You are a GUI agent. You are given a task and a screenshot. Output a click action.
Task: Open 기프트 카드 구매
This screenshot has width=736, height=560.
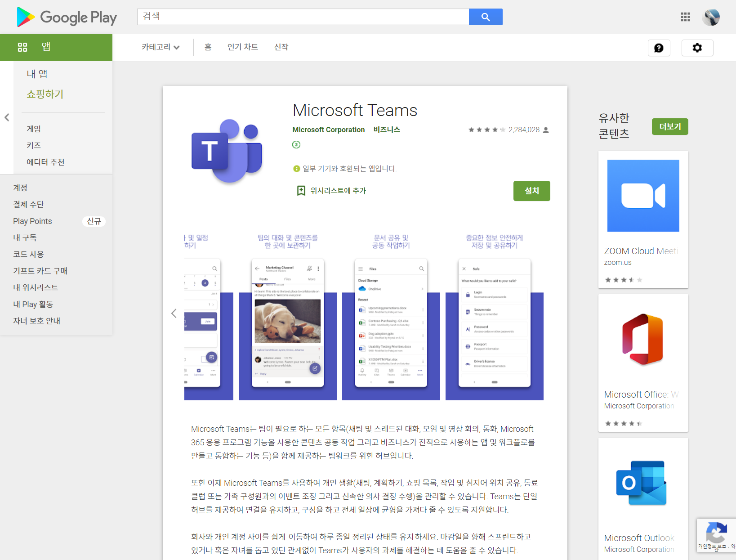coord(40,271)
